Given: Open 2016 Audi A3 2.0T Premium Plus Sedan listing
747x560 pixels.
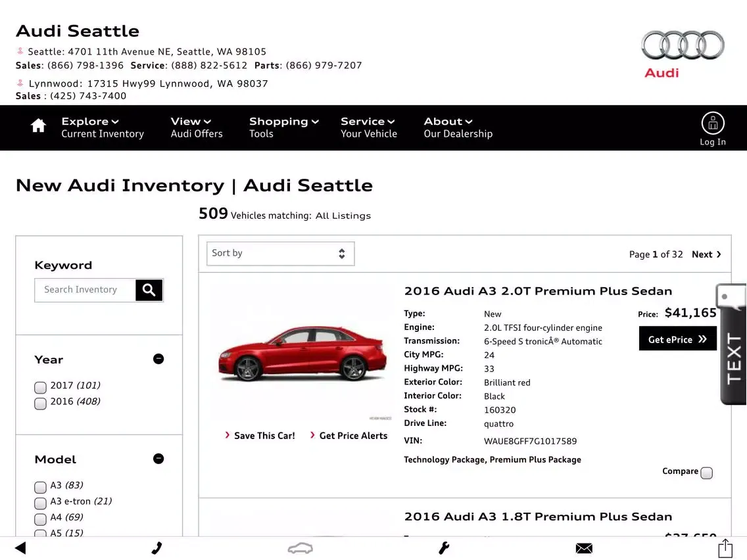Looking at the screenshot, I should point(538,291).
